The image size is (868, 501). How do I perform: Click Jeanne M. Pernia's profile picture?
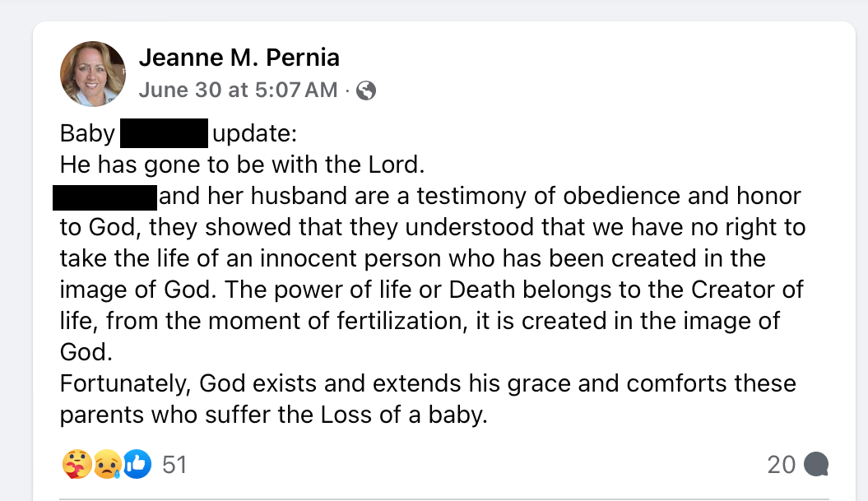point(93,74)
